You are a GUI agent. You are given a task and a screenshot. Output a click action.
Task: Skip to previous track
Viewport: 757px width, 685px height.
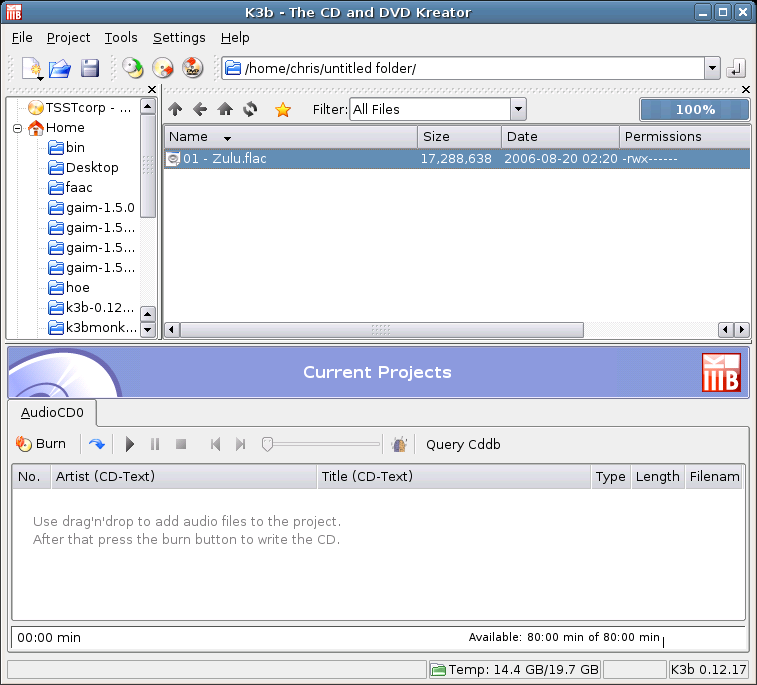tap(215, 444)
